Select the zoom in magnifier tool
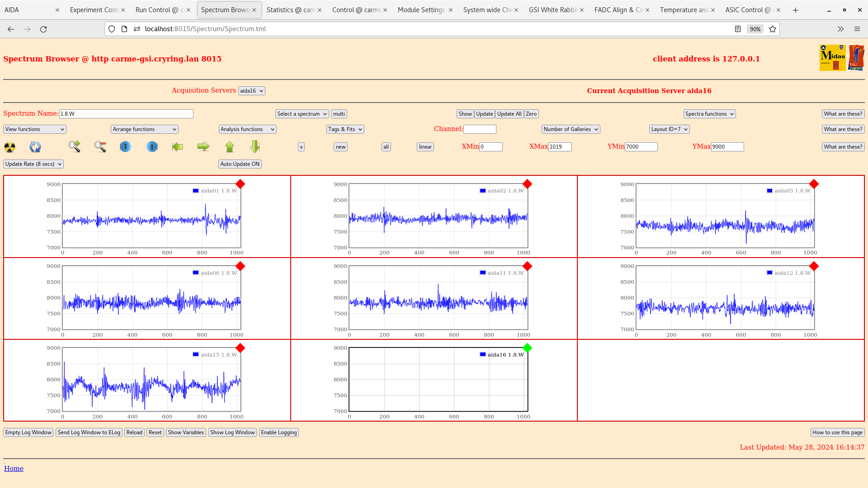 click(74, 146)
